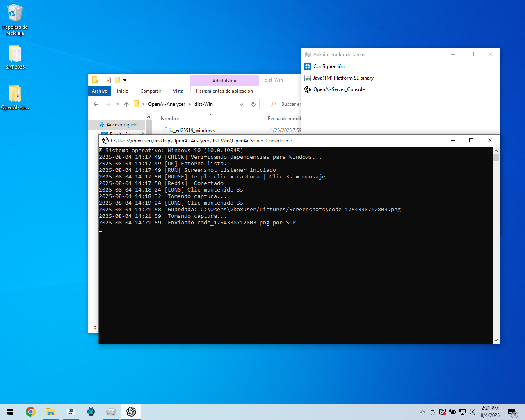This screenshot has height=420, width=525.
Task: Open the Android-robot app in taskbar
Action: point(91,412)
